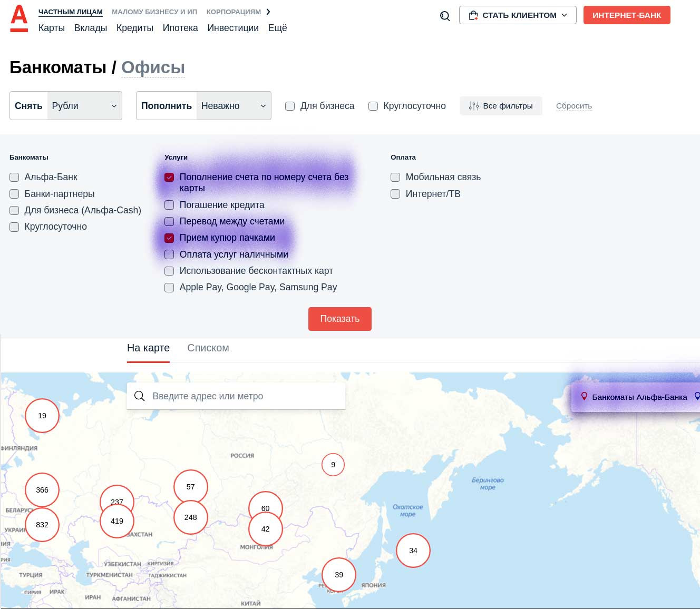Click the map cluster marker 9
The height and width of the screenshot is (609, 700).
(333, 465)
